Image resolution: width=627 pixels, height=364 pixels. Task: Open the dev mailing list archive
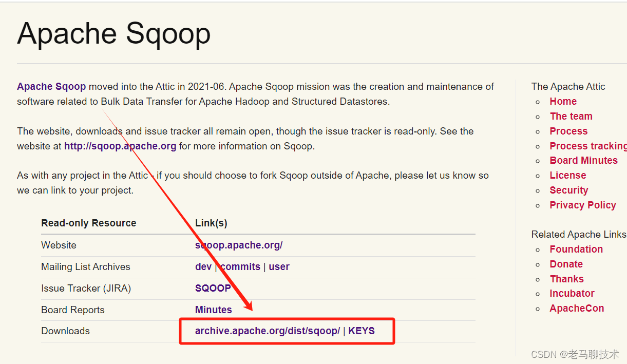pyautogui.click(x=203, y=266)
